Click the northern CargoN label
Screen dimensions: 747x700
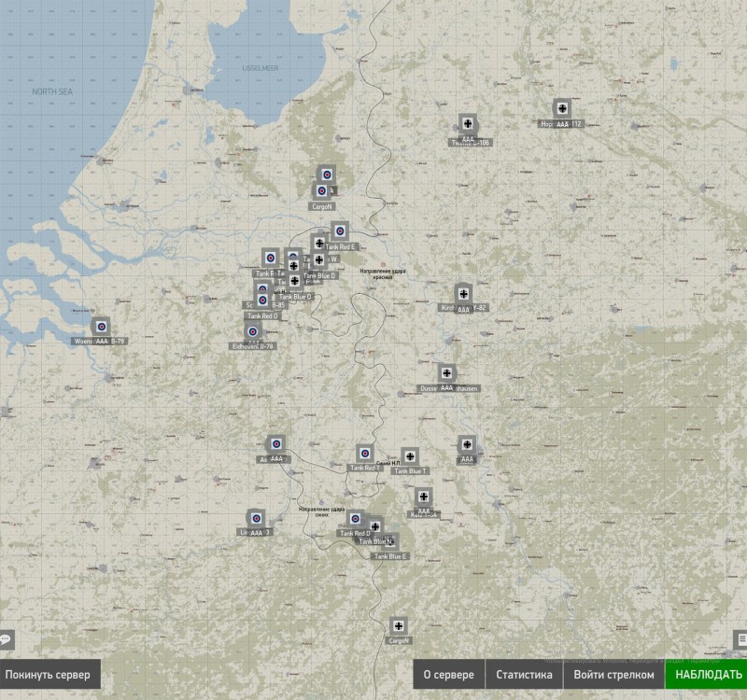322,206
